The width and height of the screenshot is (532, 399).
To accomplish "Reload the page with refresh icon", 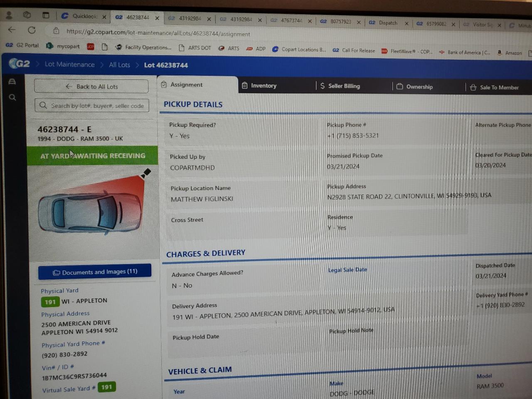I will pyautogui.click(x=32, y=30).
